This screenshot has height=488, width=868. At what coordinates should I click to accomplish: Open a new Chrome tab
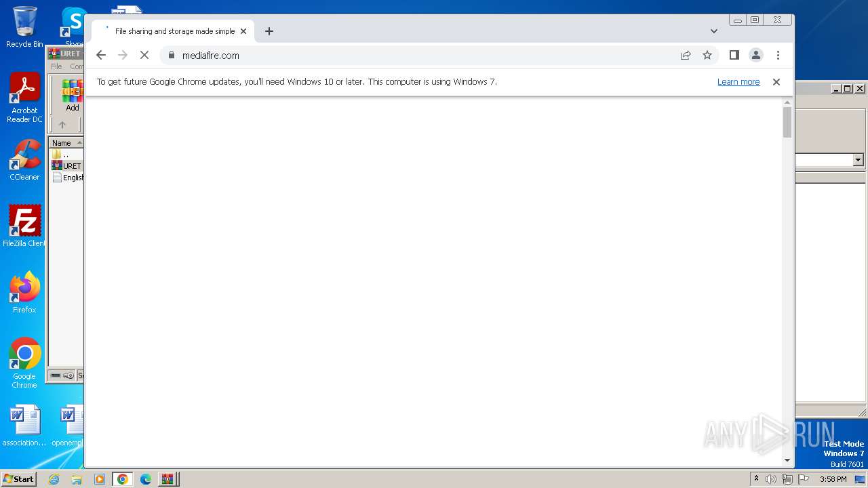click(x=269, y=31)
